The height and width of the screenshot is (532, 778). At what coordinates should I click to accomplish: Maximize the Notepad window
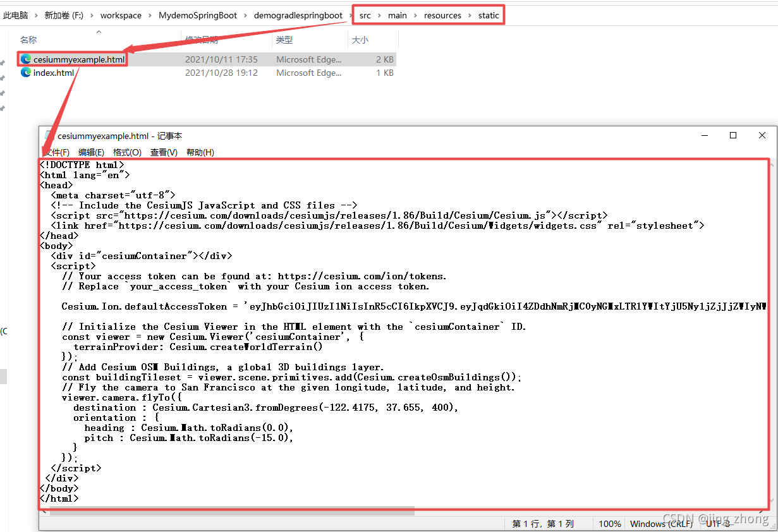(x=733, y=135)
